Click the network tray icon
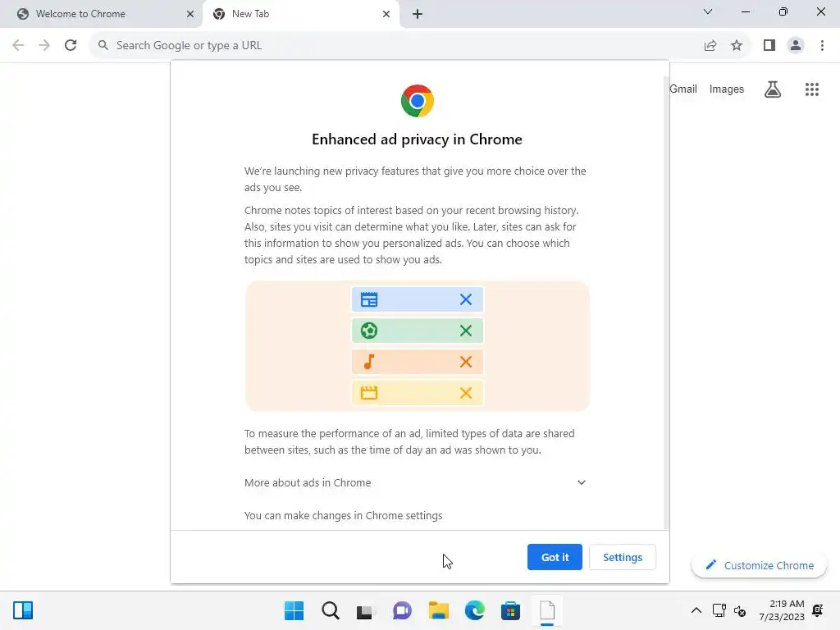 point(719,610)
